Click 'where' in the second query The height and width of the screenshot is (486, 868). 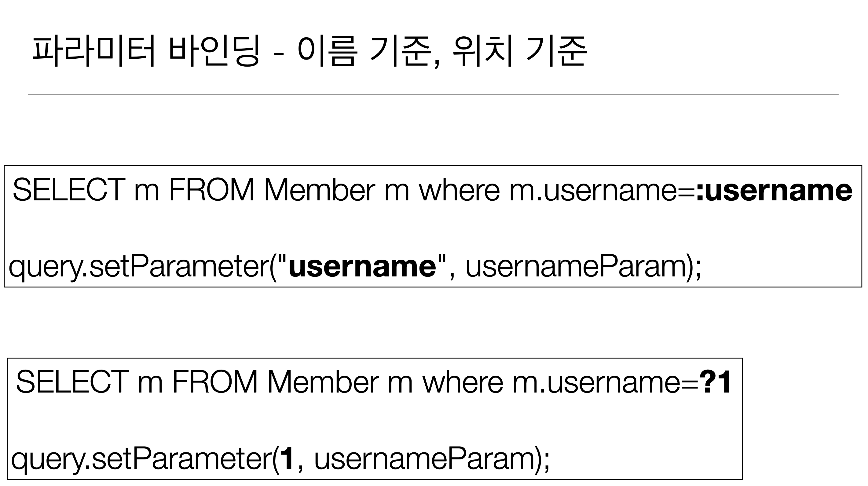pyautogui.click(x=463, y=382)
